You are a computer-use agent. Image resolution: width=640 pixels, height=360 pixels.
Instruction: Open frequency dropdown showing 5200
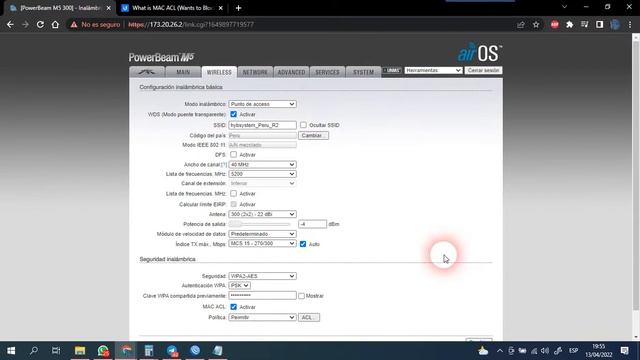(x=262, y=174)
